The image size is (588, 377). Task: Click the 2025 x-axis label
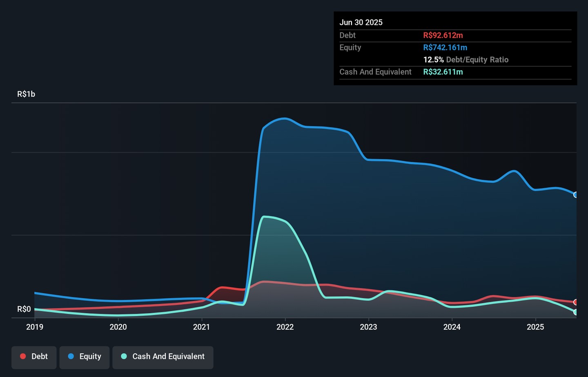[535, 327]
